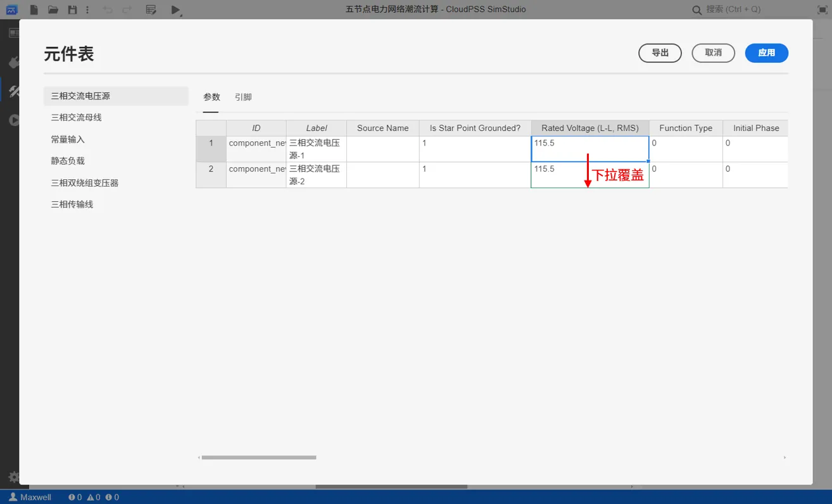The image size is (832, 504).
Task: Click the Function Type cell of row 2
Action: 686,175
